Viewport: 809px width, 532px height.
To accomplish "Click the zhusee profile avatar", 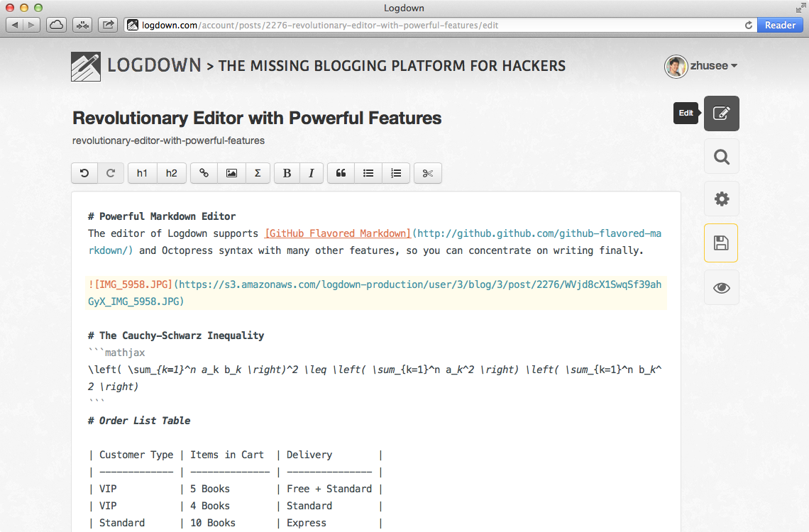I will point(676,66).
